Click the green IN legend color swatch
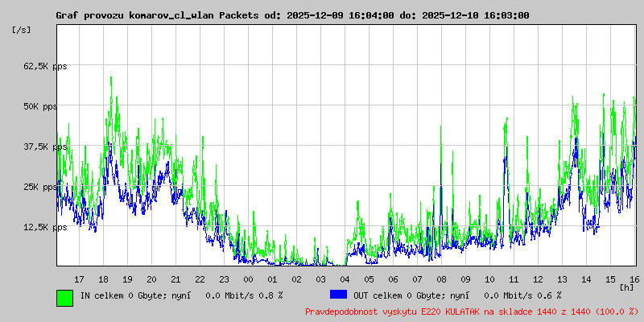 [x=65, y=298]
